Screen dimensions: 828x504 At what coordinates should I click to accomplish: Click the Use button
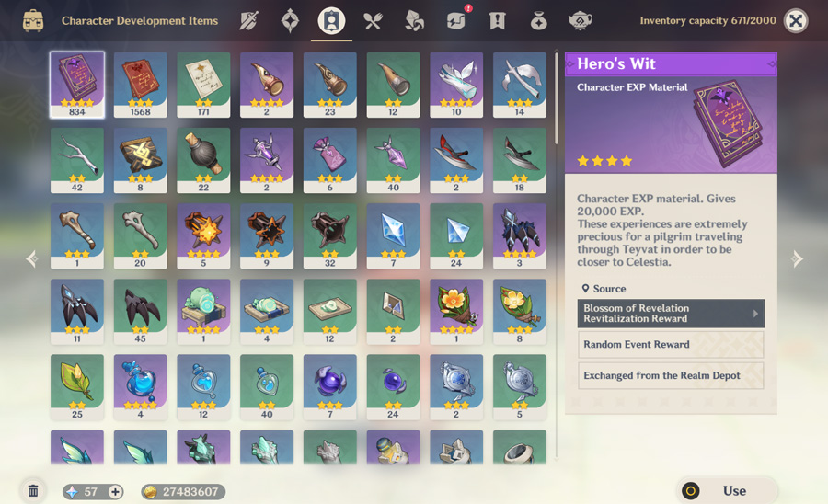727,491
